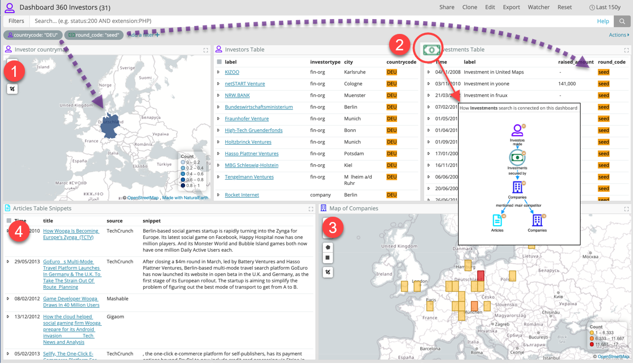Open the Fraunhofer Venture investor link

click(x=247, y=119)
